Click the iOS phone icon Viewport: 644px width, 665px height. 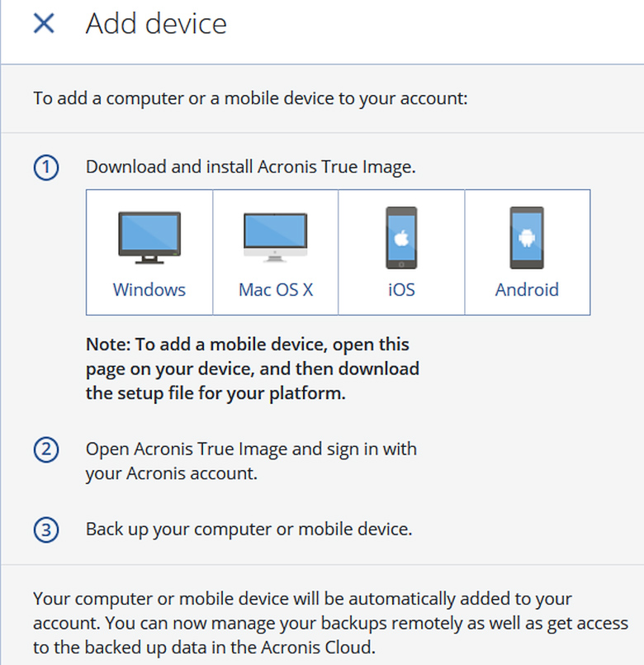401,238
